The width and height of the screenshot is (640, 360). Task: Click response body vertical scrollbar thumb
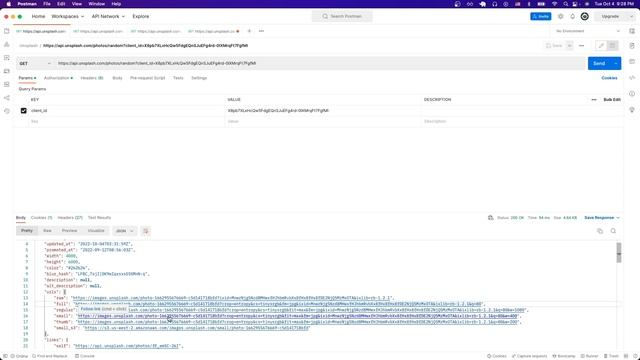coord(619,252)
